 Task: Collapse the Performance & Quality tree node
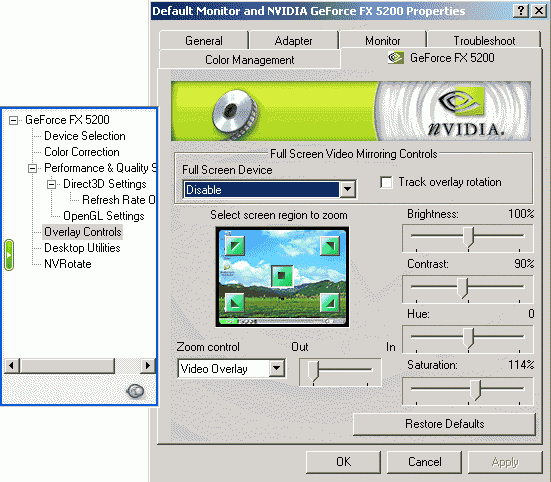click(32, 169)
